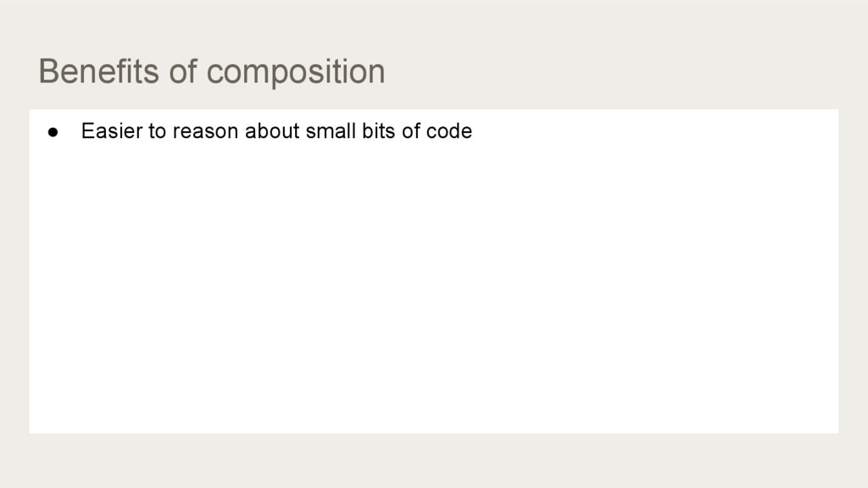The height and width of the screenshot is (488, 868).
Task: Click the bottom-right corner of the white content box
Action: [837, 431]
